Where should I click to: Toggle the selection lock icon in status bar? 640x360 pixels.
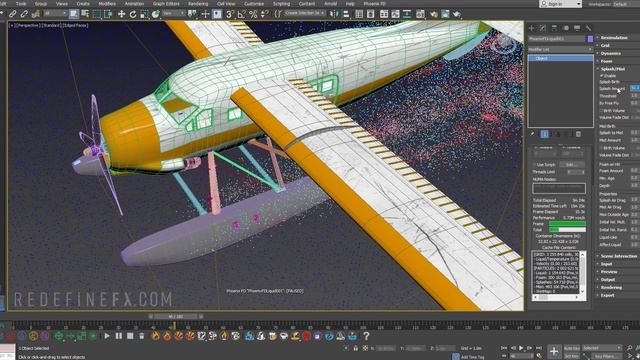[356, 348]
